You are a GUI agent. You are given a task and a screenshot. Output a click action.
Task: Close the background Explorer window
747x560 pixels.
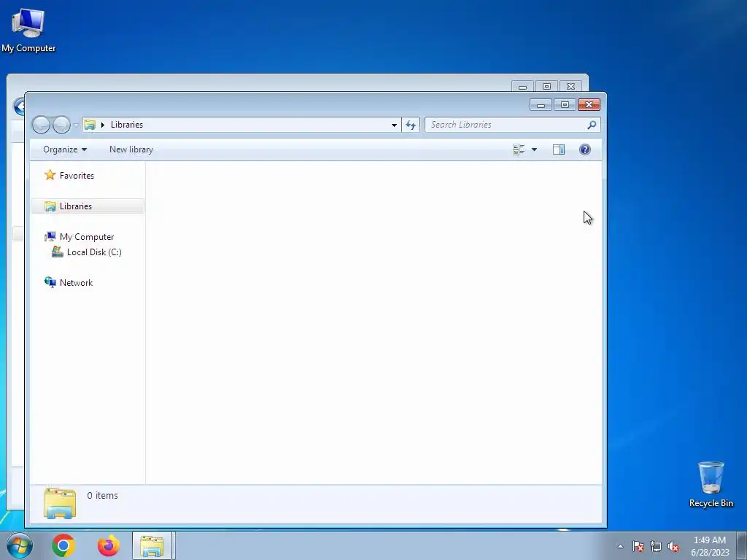(570, 86)
